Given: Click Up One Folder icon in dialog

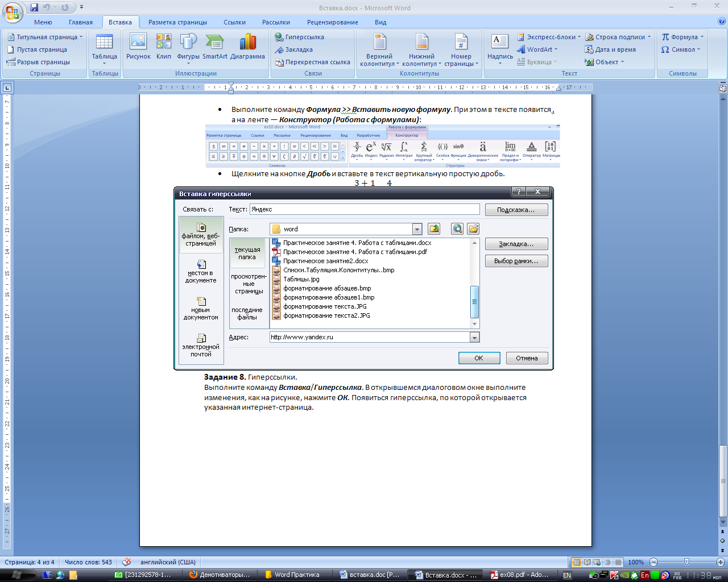Looking at the screenshot, I should pyautogui.click(x=435, y=229).
